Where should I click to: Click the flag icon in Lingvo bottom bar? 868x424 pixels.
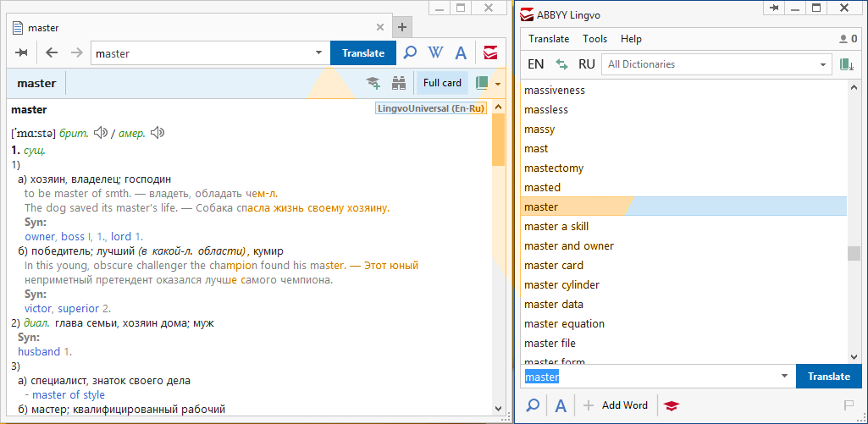tap(849, 405)
